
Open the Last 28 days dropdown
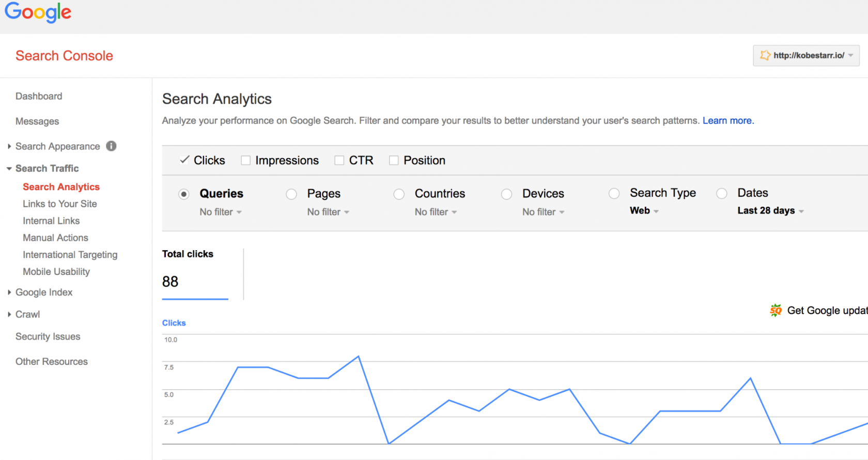pyautogui.click(x=770, y=210)
